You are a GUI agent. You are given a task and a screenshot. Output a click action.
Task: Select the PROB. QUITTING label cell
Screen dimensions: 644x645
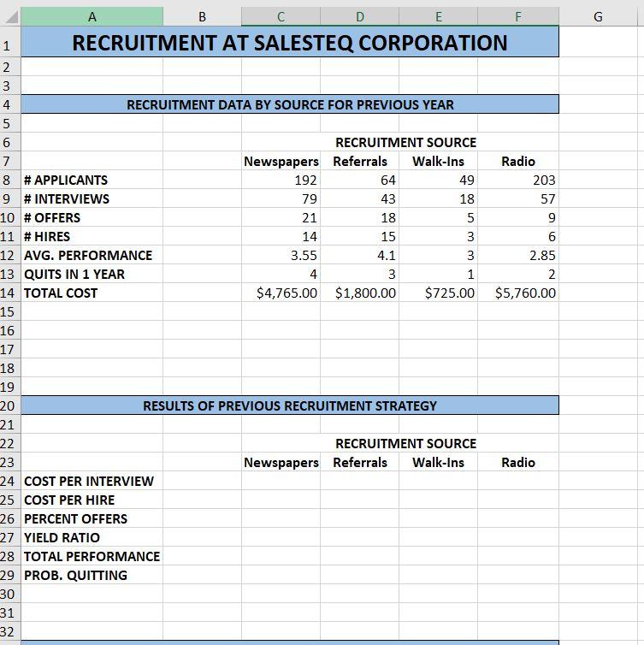click(92, 575)
